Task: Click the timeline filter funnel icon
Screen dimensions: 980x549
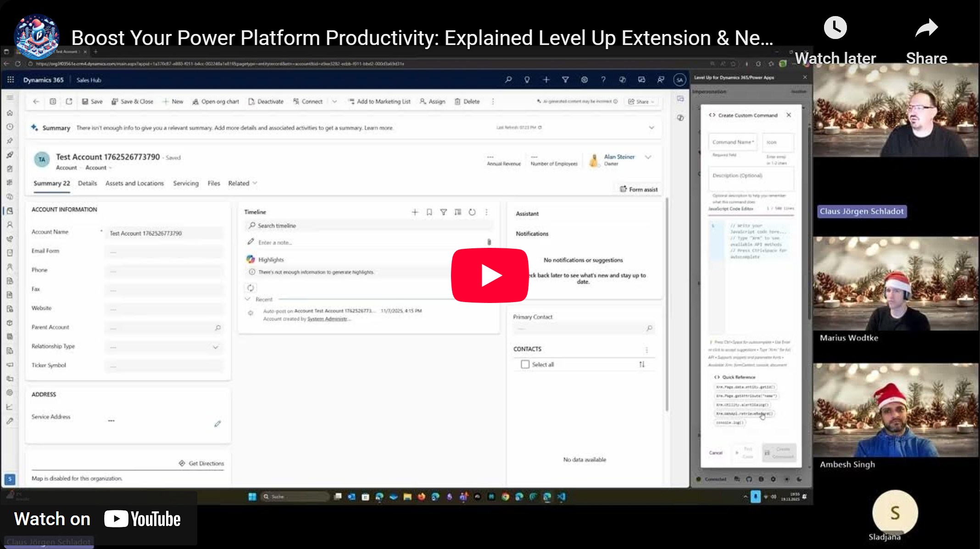Action: pyautogui.click(x=443, y=212)
